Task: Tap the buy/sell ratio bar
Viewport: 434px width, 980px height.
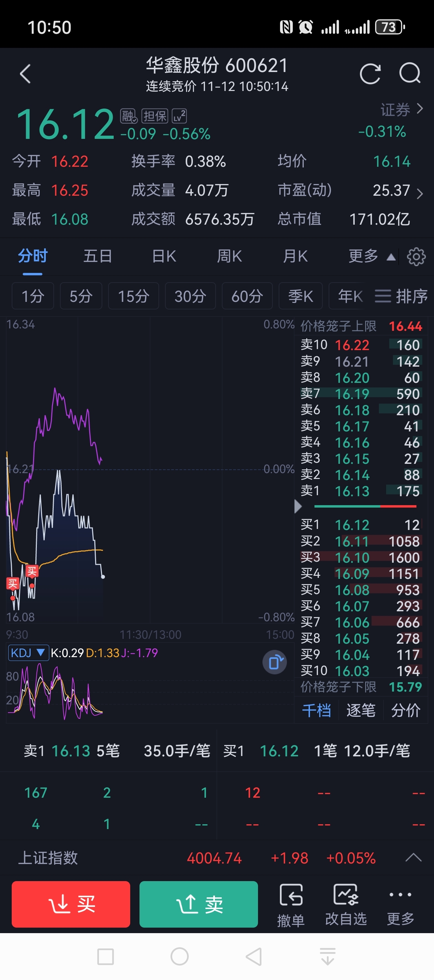Action: point(365,506)
